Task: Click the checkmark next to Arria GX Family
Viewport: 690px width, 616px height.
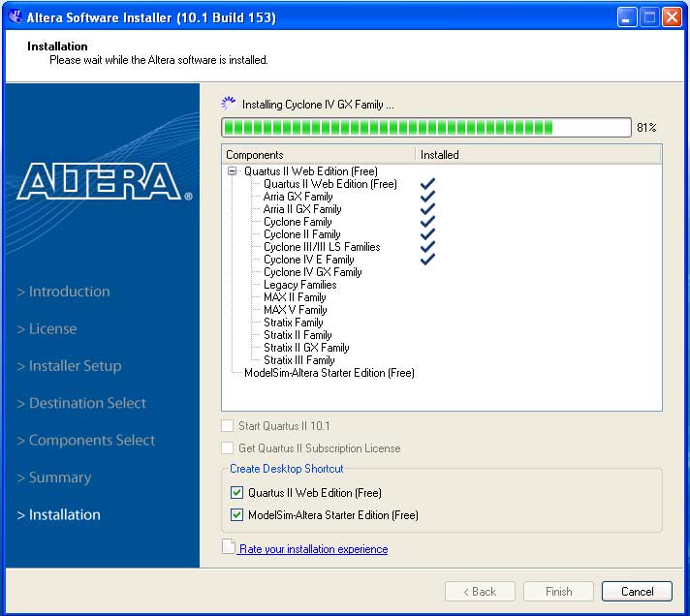Action: [427, 197]
